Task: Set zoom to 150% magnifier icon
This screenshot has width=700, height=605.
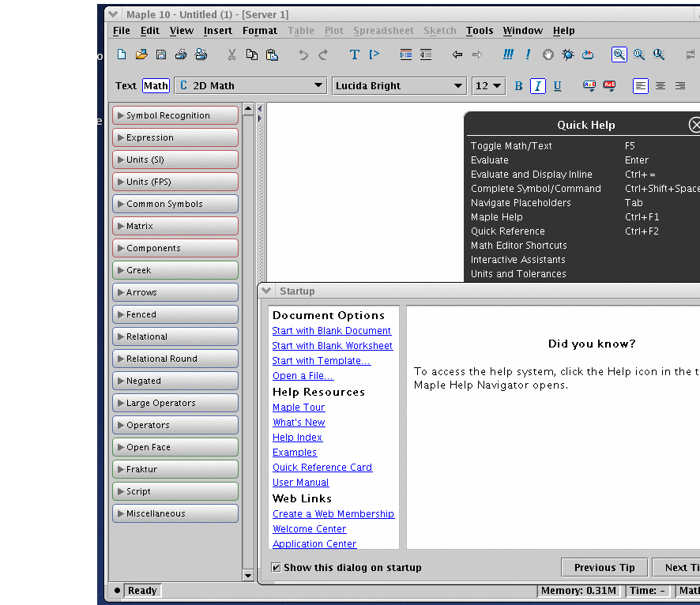Action: tap(639, 54)
